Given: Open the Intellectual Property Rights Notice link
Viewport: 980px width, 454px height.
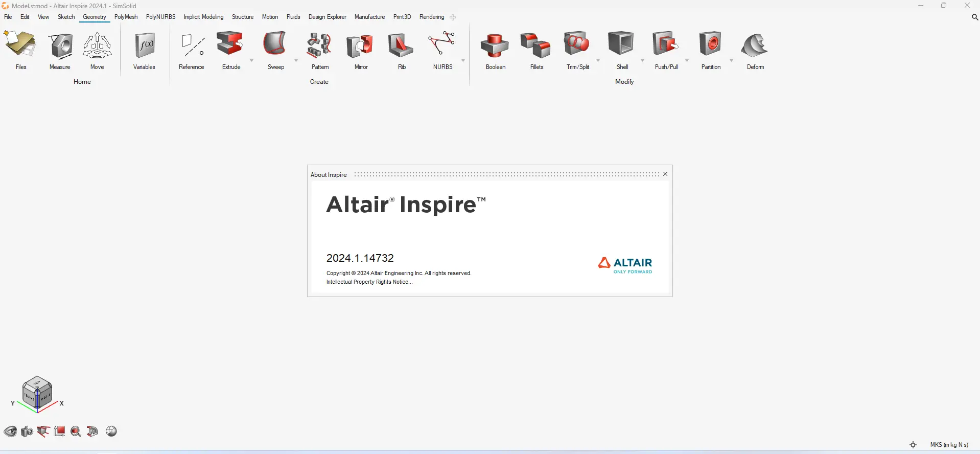Looking at the screenshot, I should [369, 282].
